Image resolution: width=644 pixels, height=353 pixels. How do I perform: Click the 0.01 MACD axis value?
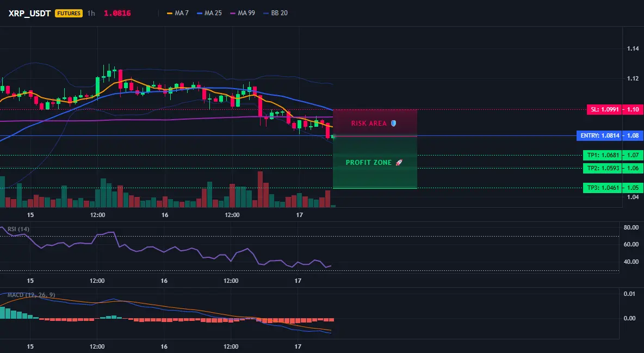pos(629,294)
